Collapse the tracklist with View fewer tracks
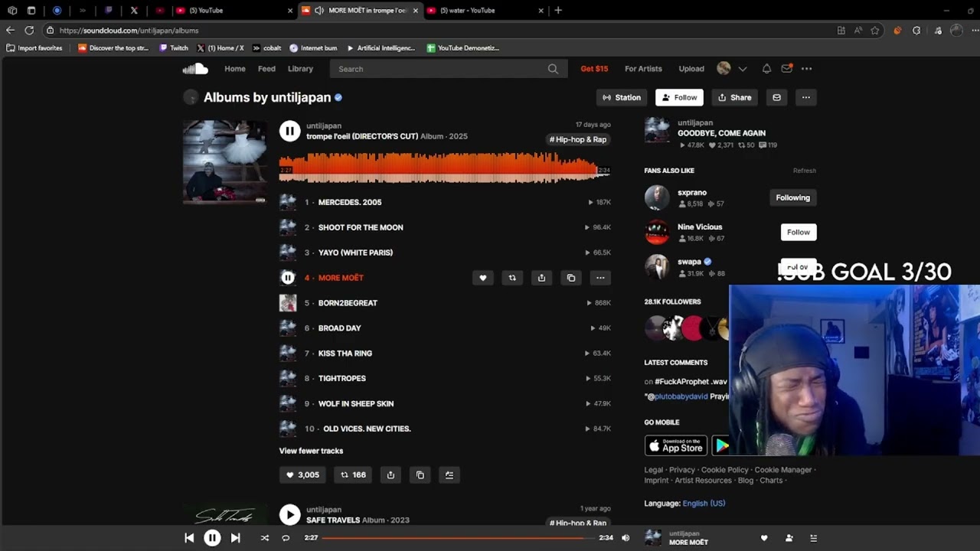 point(311,451)
